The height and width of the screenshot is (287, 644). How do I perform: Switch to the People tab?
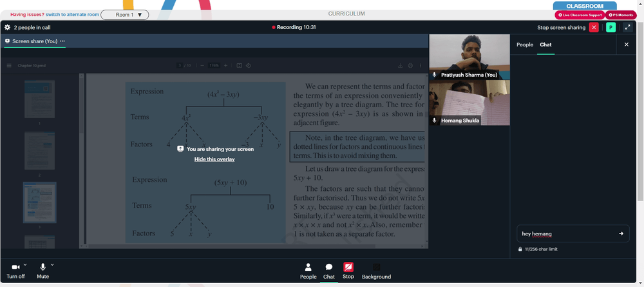pyautogui.click(x=524, y=45)
